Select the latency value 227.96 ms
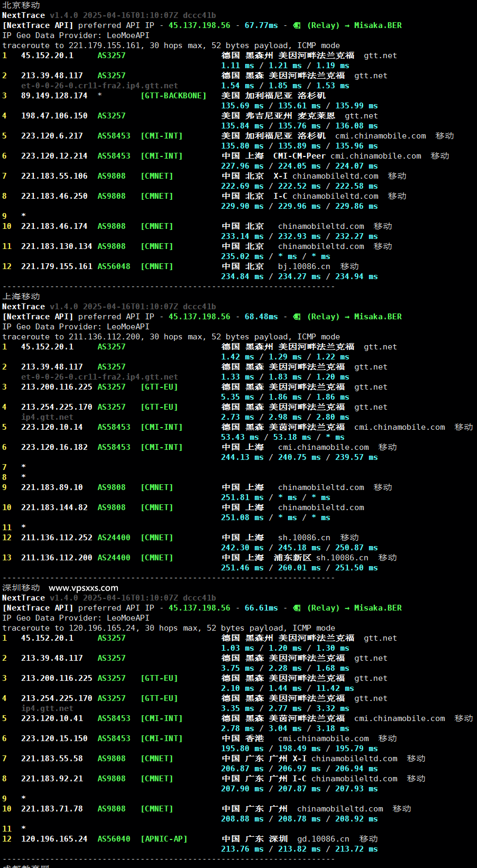Viewport: 477px width, 868px height. 242,166
